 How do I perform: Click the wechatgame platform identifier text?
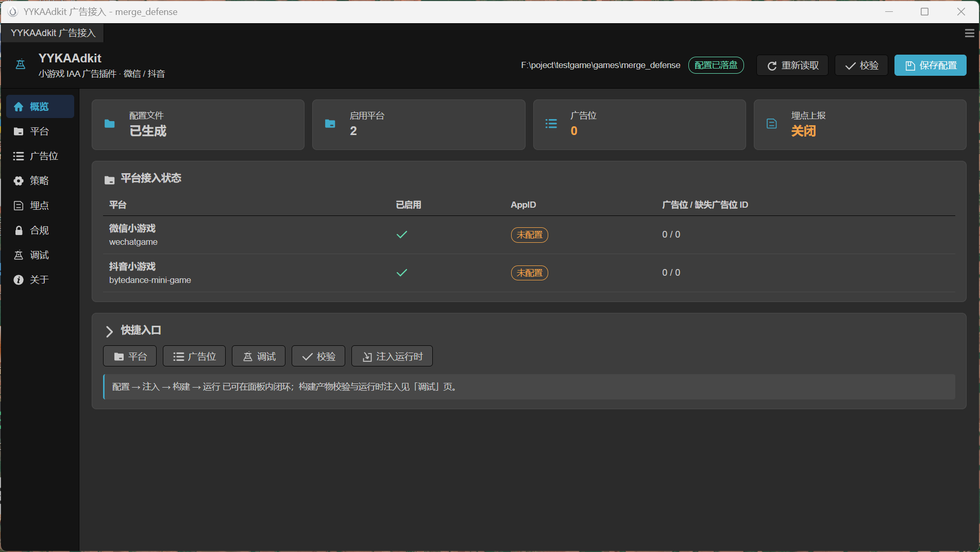133,242
